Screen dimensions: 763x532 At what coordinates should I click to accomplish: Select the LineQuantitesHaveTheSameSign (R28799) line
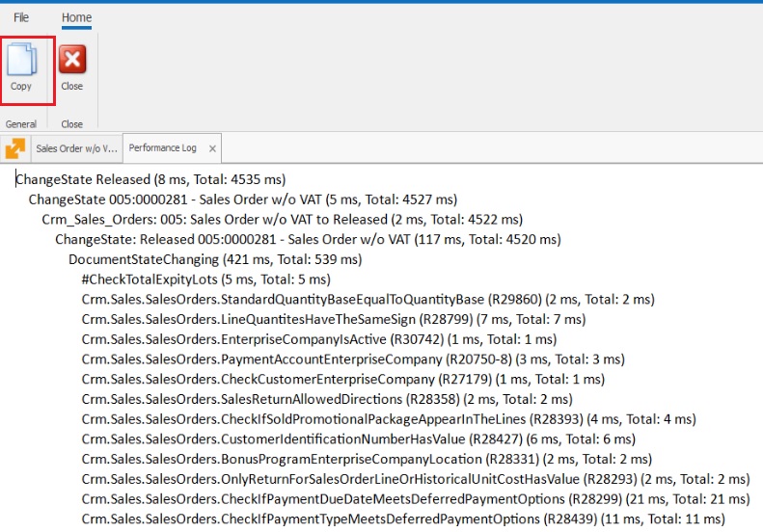tap(334, 319)
